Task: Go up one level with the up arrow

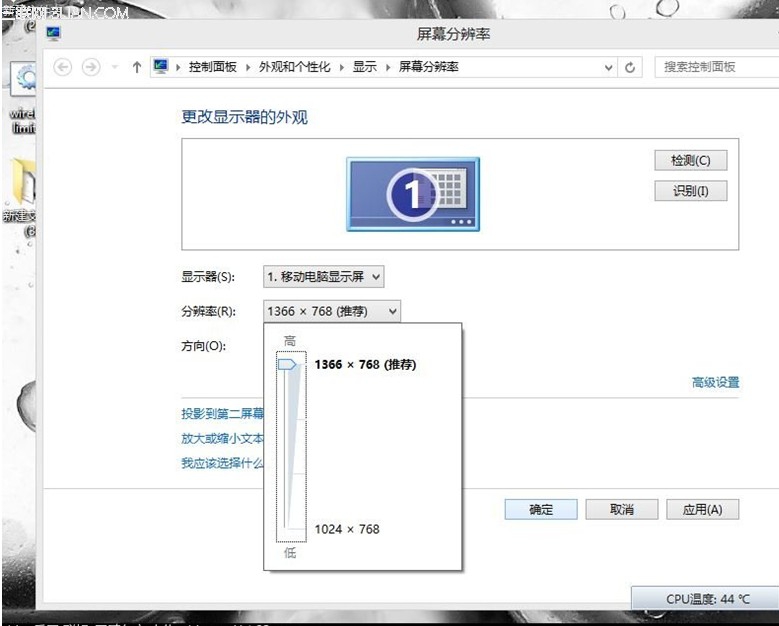Action: point(137,67)
